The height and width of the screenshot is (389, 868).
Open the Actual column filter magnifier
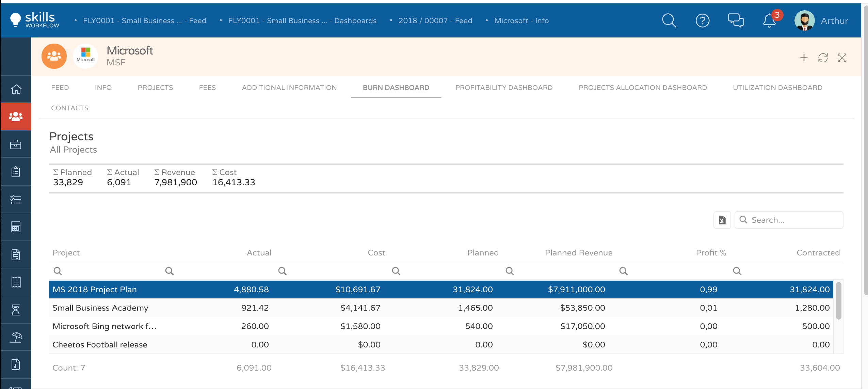[x=169, y=271]
